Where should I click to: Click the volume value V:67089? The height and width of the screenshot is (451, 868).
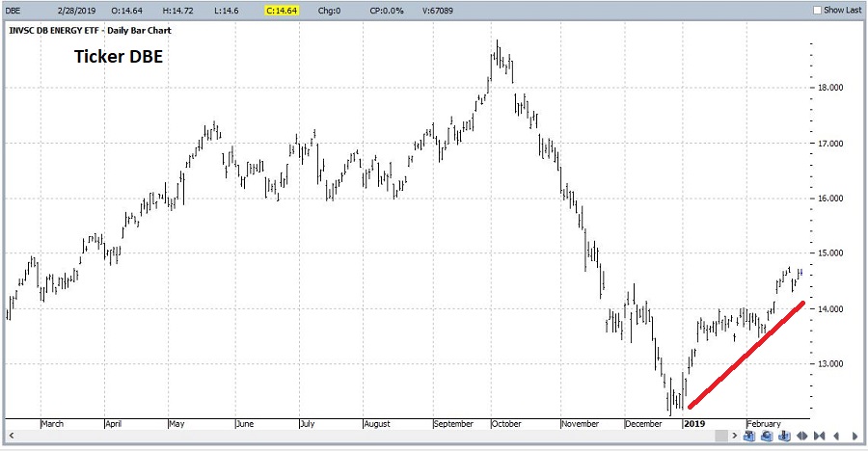[437, 11]
